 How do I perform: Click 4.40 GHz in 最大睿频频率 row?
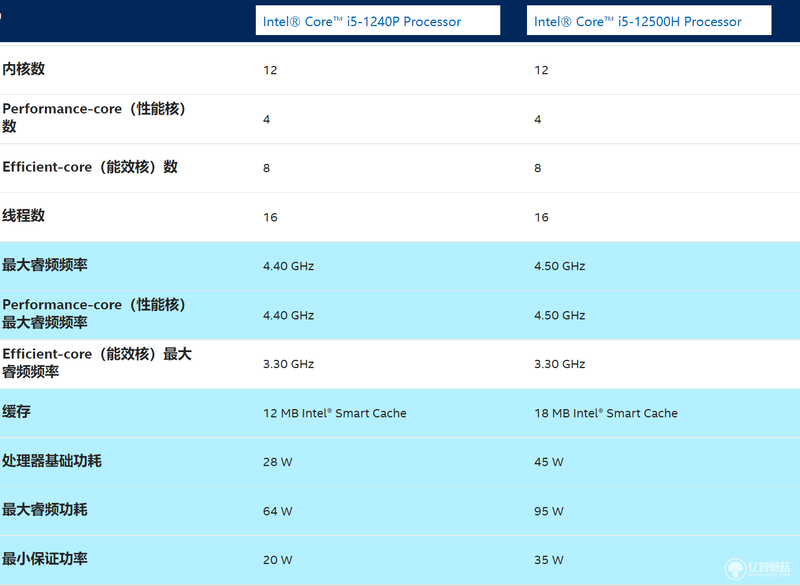pos(288,266)
